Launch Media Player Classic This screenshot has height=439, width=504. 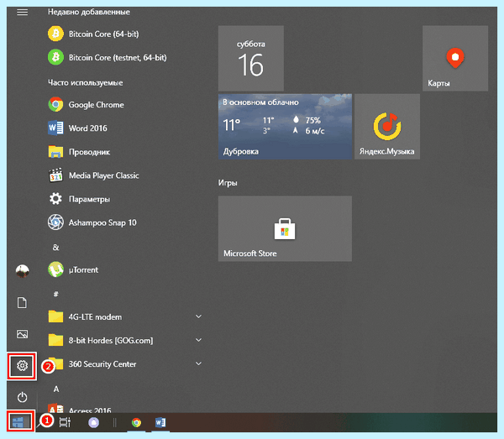click(93, 175)
